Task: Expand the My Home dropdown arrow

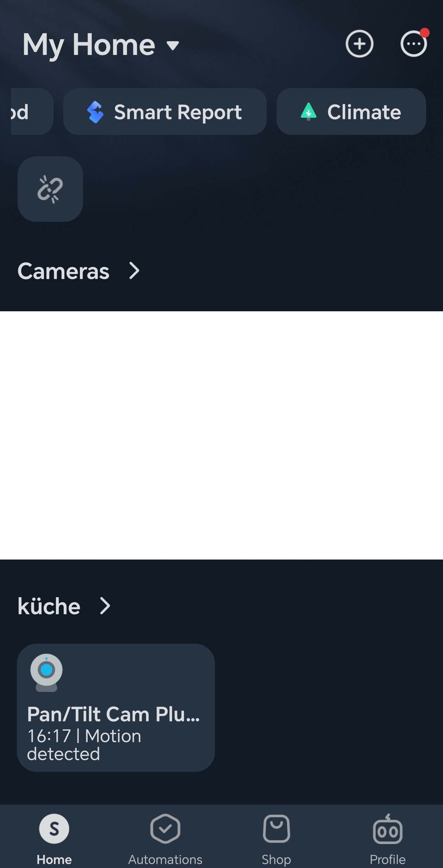Action: click(x=173, y=45)
